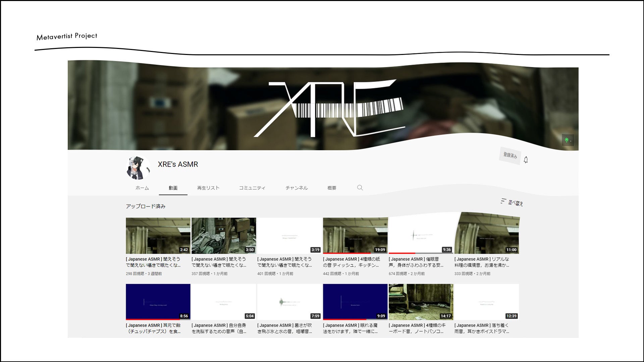
Task: Click the XRE's ASMR channel avatar
Action: pyautogui.click(x=138, y=167)
